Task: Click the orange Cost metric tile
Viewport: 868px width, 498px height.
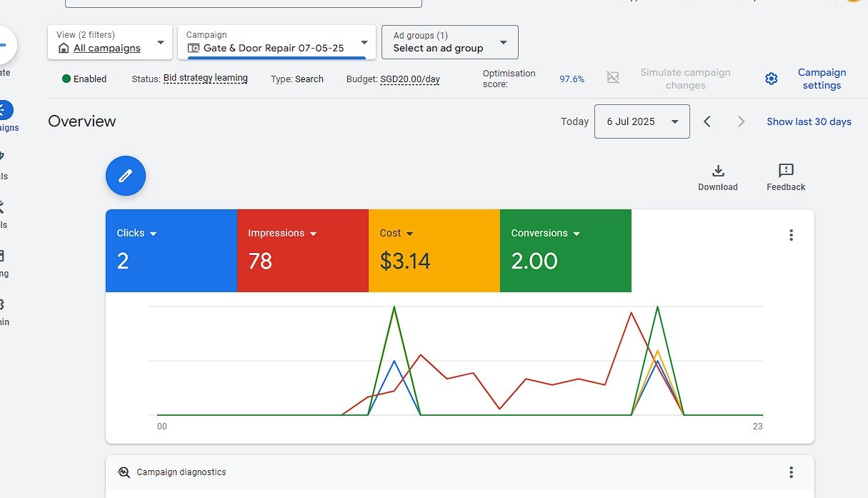Action: pos(434,251)
